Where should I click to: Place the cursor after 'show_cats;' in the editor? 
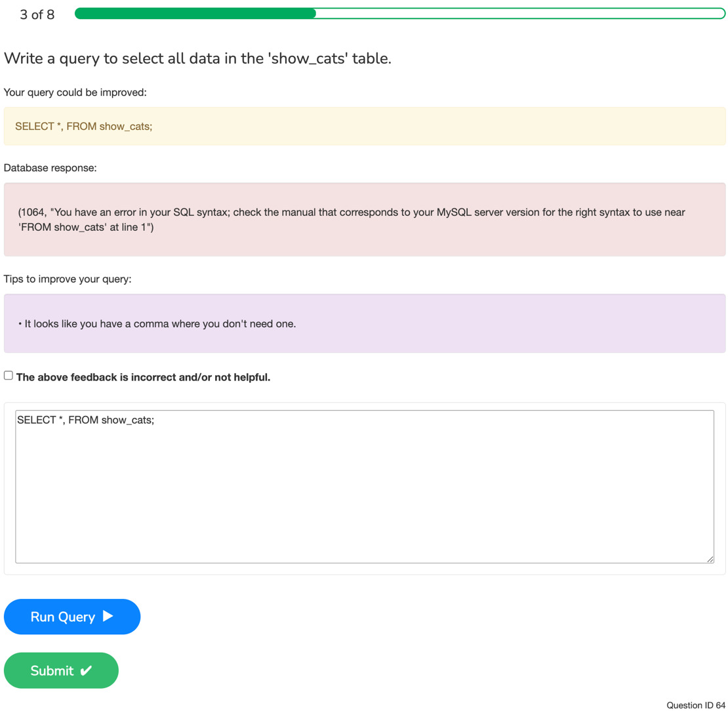pos(155,420)
